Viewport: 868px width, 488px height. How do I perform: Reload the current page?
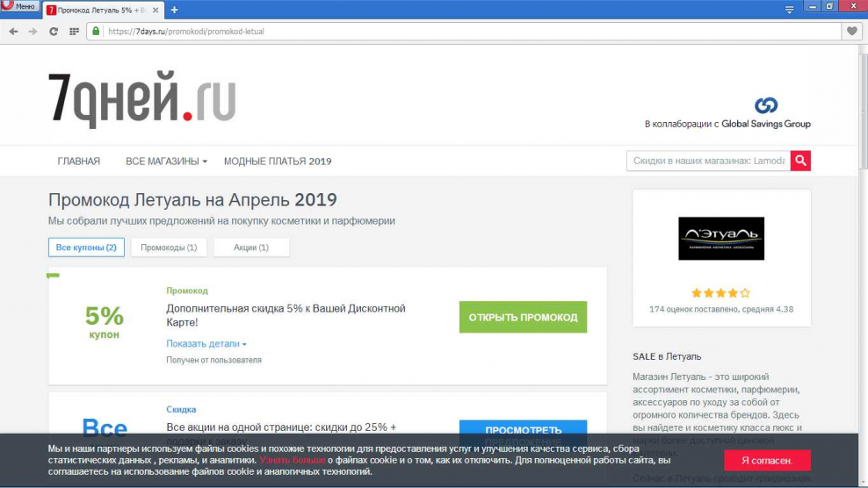pos(54,32)
